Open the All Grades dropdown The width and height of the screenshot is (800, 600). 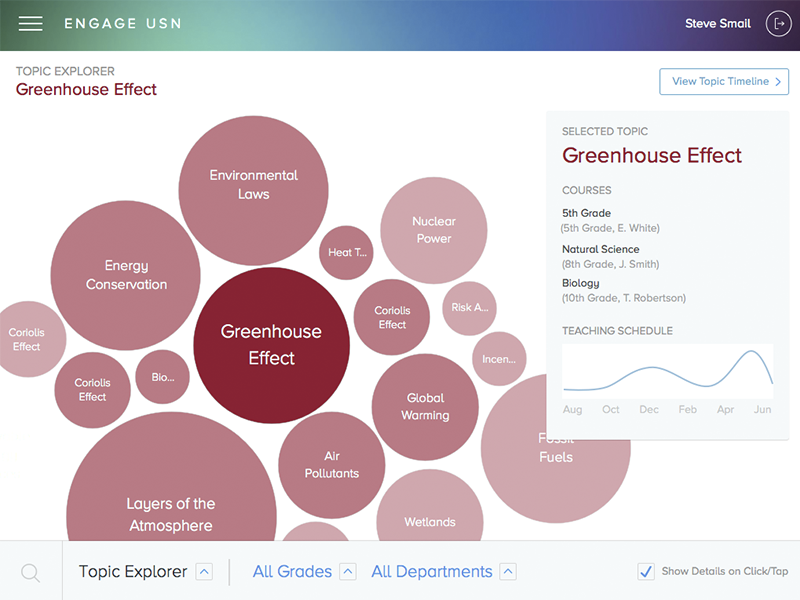(x=347, y=571)
